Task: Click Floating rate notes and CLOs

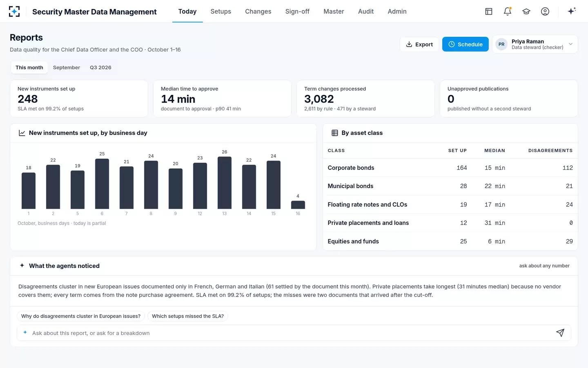Action: 367,204
